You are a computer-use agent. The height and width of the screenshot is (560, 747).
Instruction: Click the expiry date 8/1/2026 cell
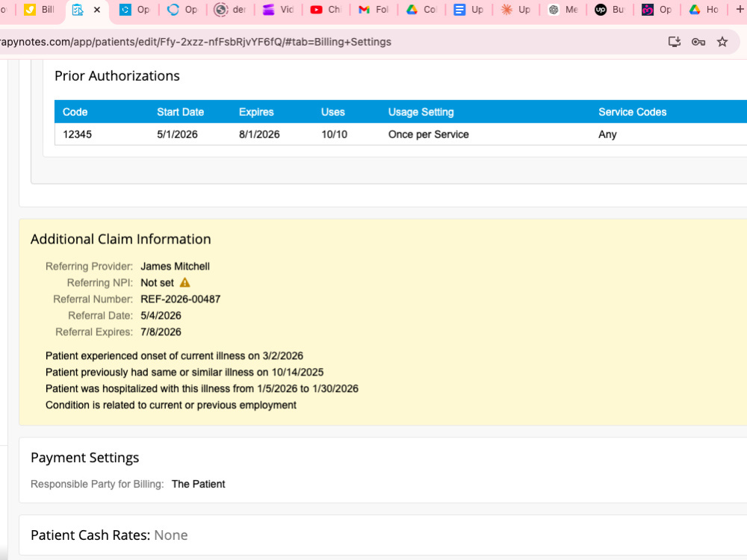(259, 134)
